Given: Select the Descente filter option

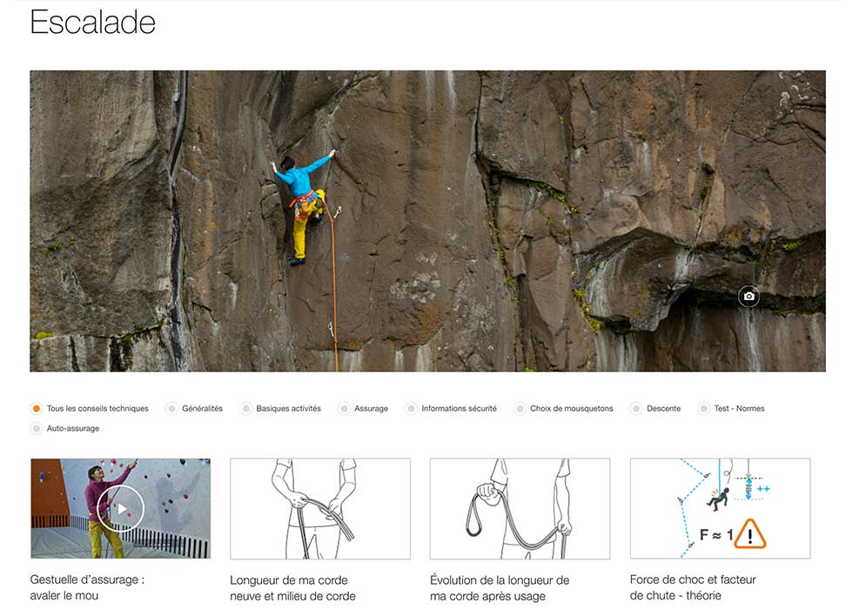Looking at the screenshot, I should (636, 408).
